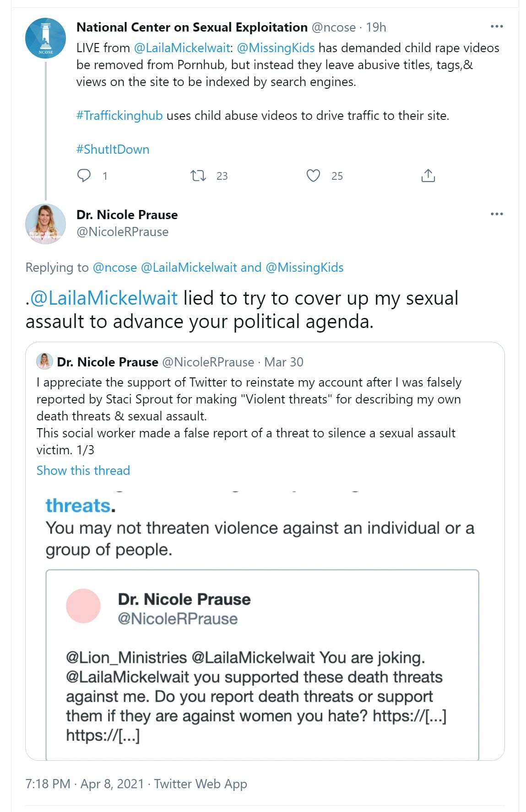Click the @NicoleRPrause handle below name
This screenshot has width=526, height=812.
(x=122, y=231)
